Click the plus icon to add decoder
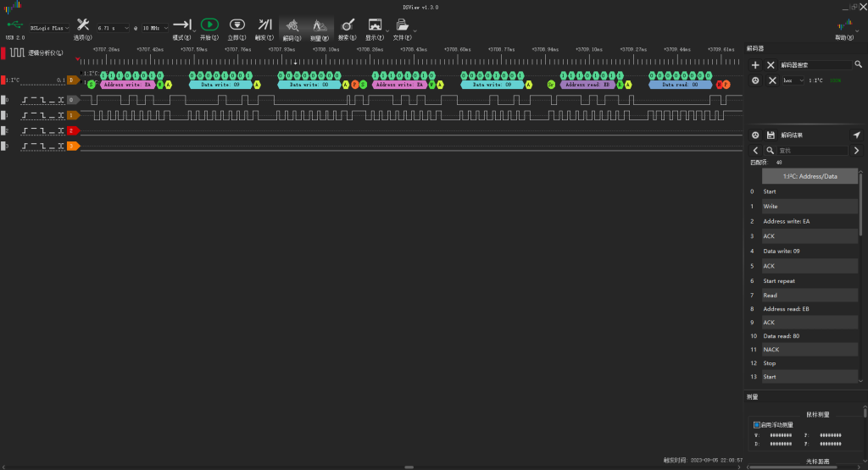Screen dimensions: 868x470 [755, 65]
